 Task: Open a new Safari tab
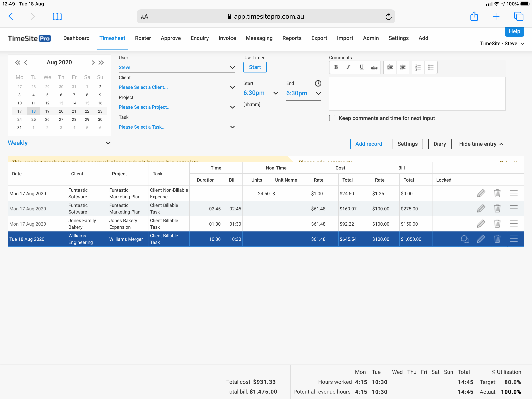pyautogui.click(x=496, y=16)
